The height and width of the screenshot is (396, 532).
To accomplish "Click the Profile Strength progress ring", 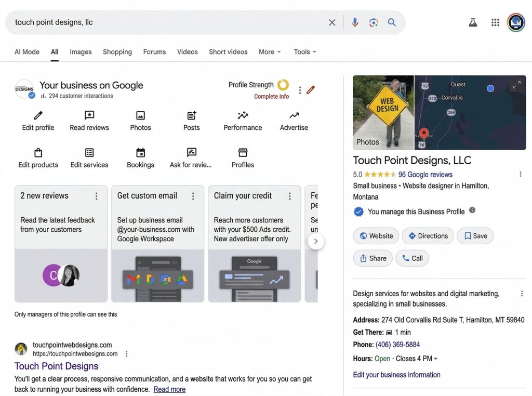I will [283, 84].
